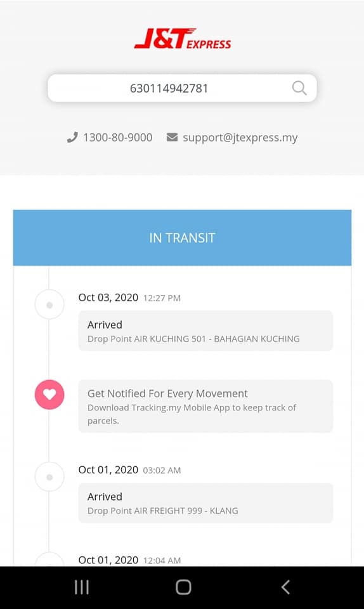Tap the IN TRANSIT status banner
The image size is (364, 609).
[x=183, y=238]
